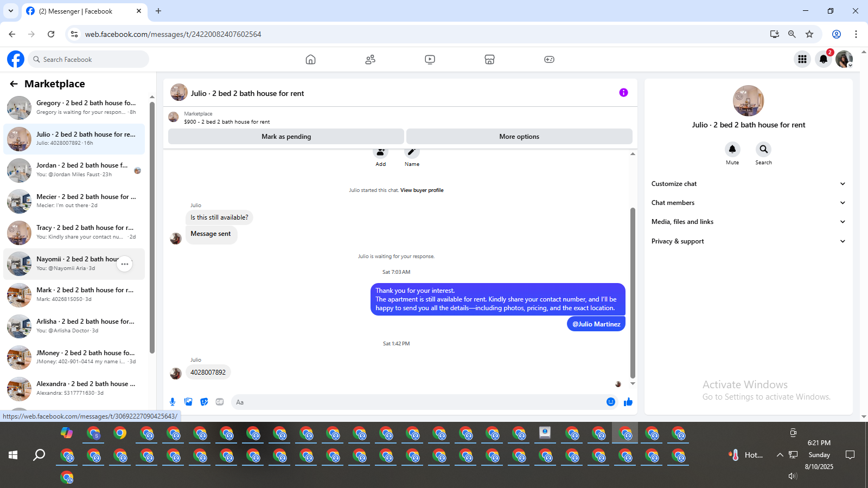Click Julio's listing thumbnail in right panel
Image resolution: width=868 pixels, height=488 pixels.
(x=748, y=101)
